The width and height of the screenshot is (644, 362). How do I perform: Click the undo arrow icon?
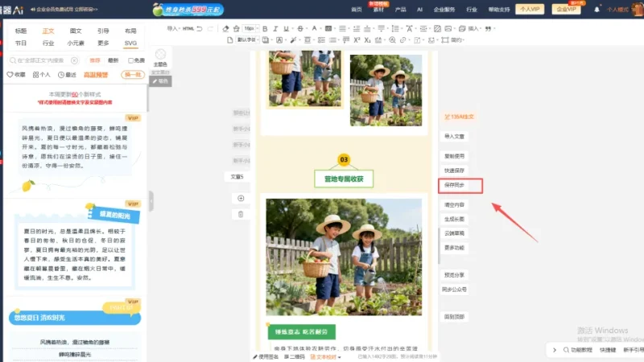click(200, 29)
